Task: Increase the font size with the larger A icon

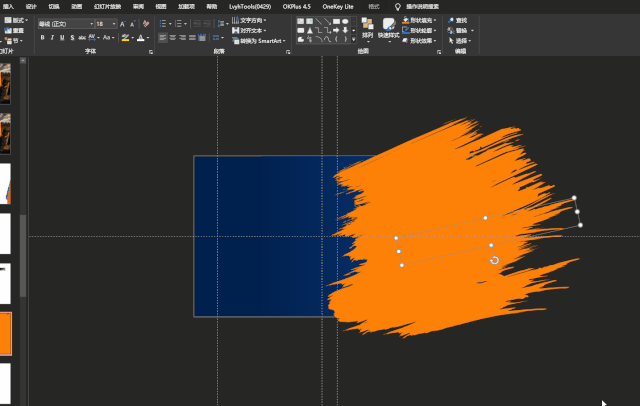Action: [122, 24]
